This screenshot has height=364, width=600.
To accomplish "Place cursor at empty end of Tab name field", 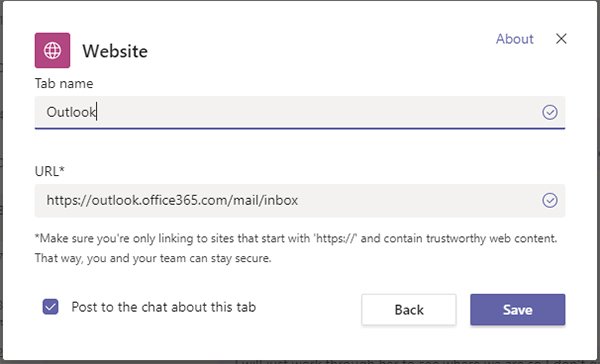I will coord(318,113).
